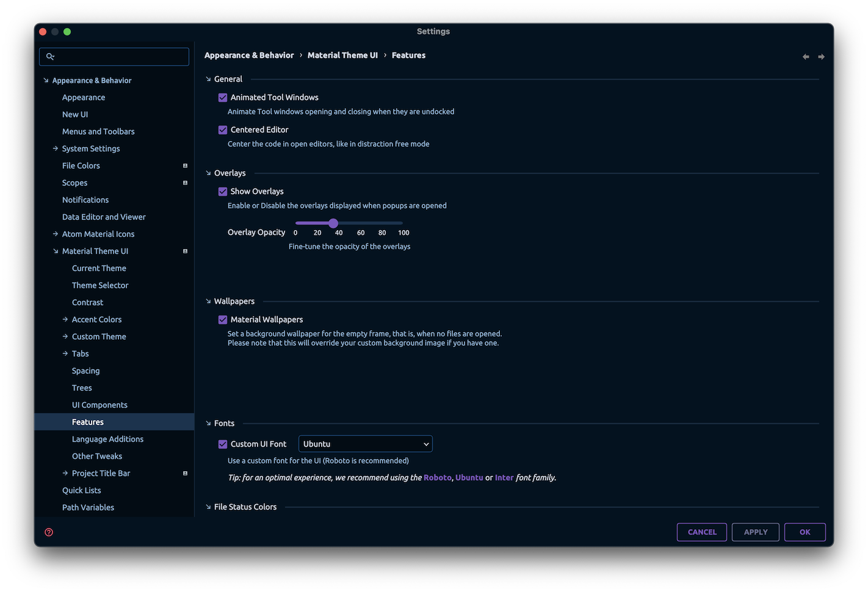This screenshot has height=592, width=868.
Task: Click the magnifier icon in the search field
Action: click(x=51, y=56)
